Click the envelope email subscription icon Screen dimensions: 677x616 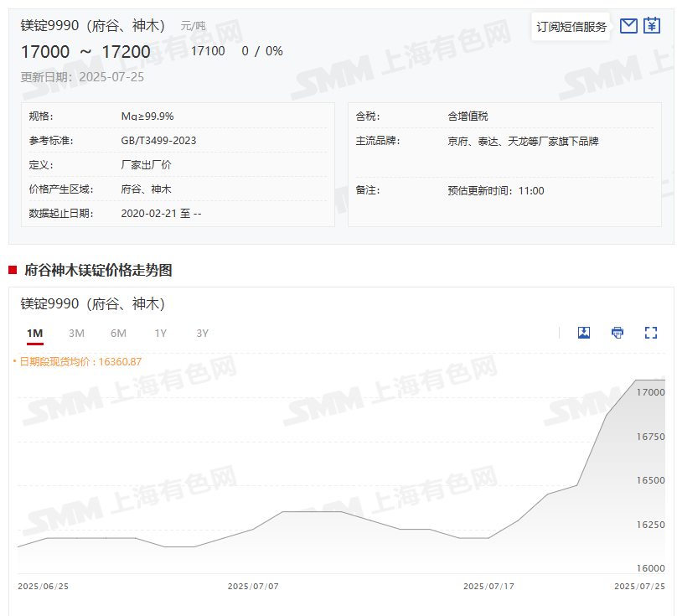628,26
